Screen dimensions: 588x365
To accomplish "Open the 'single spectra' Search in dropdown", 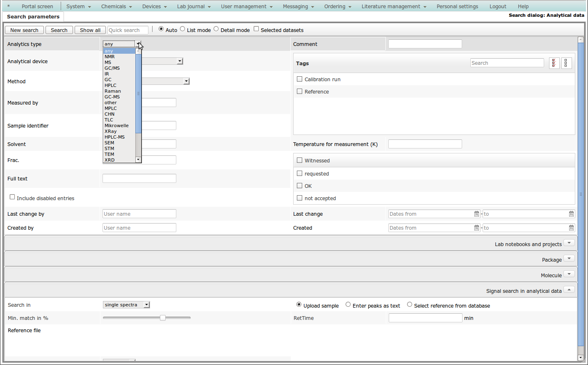I will pos(126,305).
